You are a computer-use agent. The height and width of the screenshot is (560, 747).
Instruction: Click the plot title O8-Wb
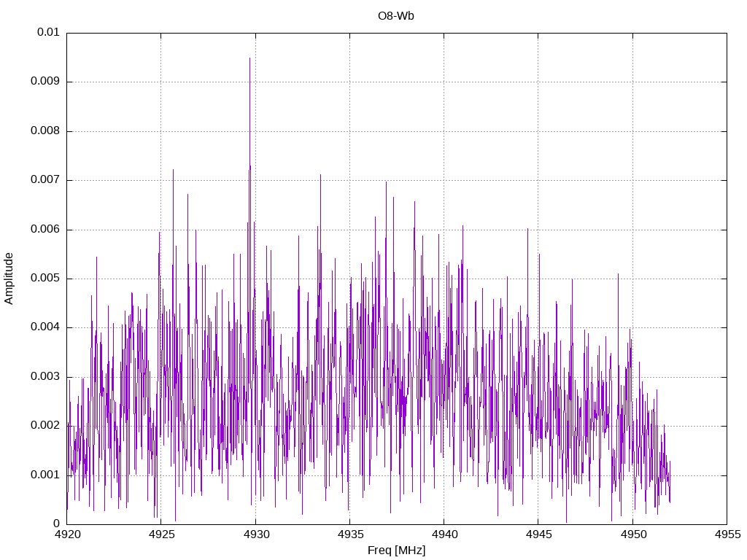396,16
